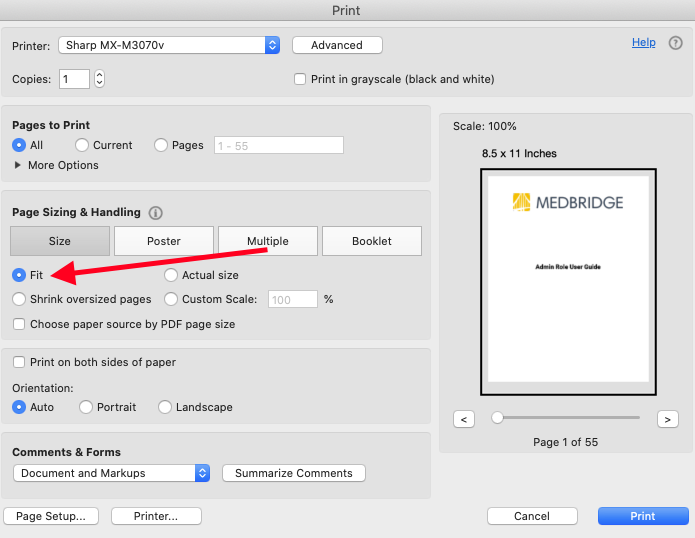
Task: Select Shrink oversized pages option
Action: pyautogui.click(x=19, y=299)
